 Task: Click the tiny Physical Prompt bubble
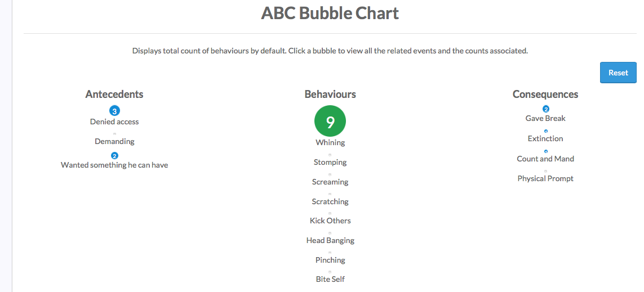546,171
